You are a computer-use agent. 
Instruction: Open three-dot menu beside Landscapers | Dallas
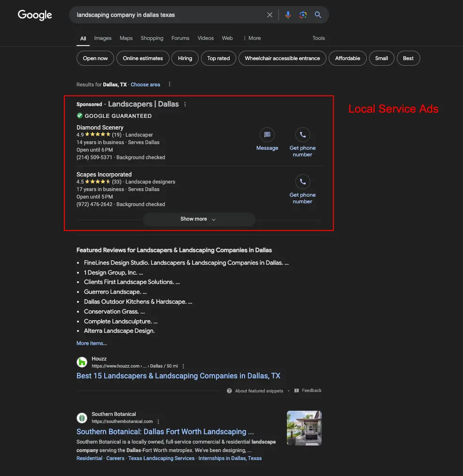tap(185, 104)
